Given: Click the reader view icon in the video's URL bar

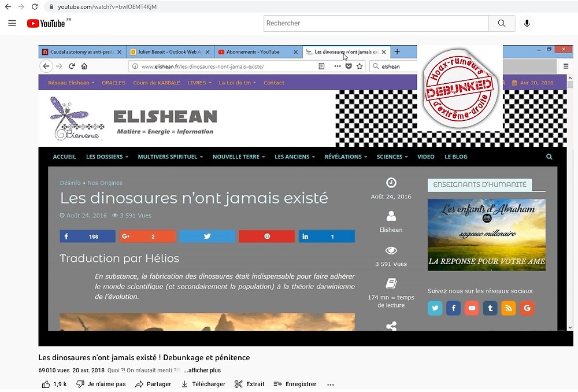Looking at the screenshot, I should (321, 66).
